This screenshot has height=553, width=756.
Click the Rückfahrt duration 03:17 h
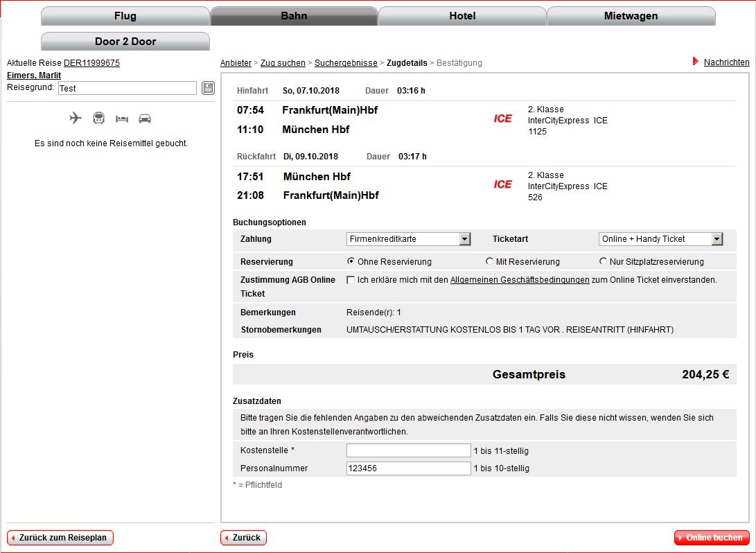coord(413,157)
